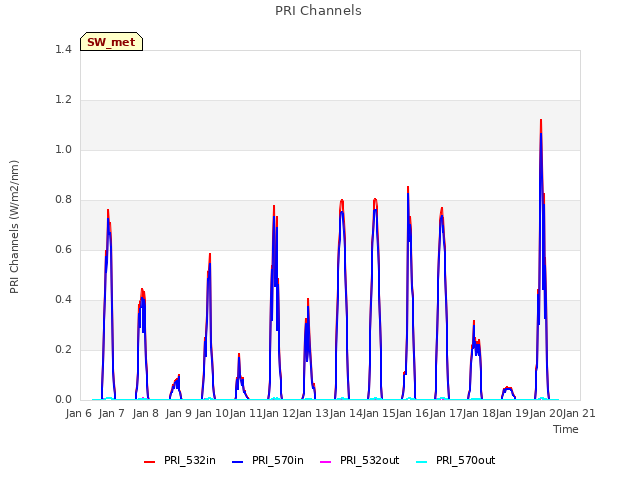The image size is (640, 480).
Task: Toggle the PRI_532out series in the legend
Action: [359, 460]
